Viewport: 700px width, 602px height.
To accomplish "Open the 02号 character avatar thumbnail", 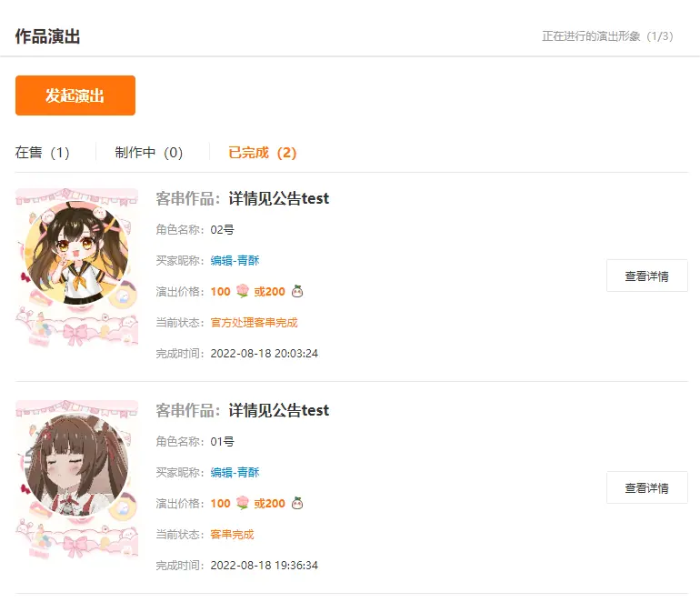I will (76, 267).
